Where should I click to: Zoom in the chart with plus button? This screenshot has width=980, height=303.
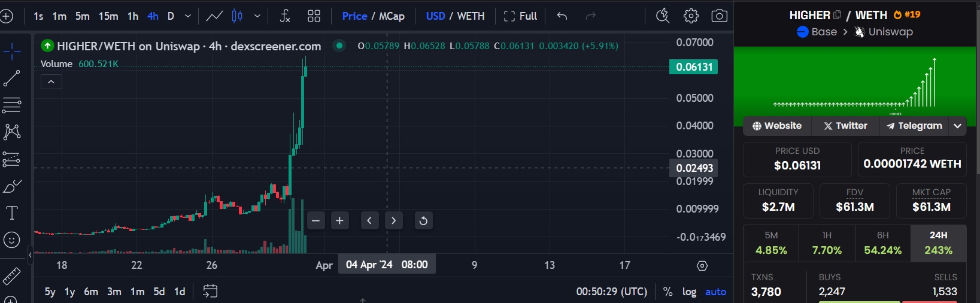[339, 220]
